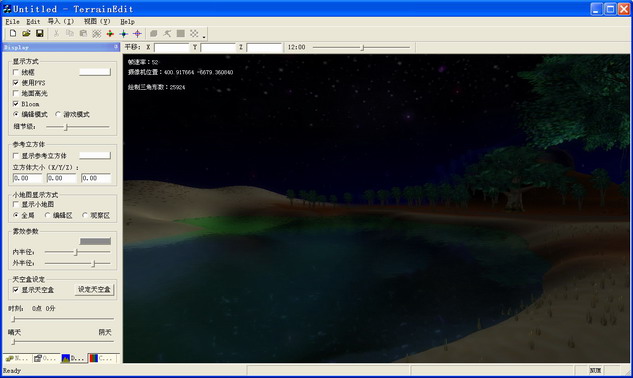Uncheck the 显示天空盒 checkbox
This screenshot has height=378, width=633.
pos(16,290)
